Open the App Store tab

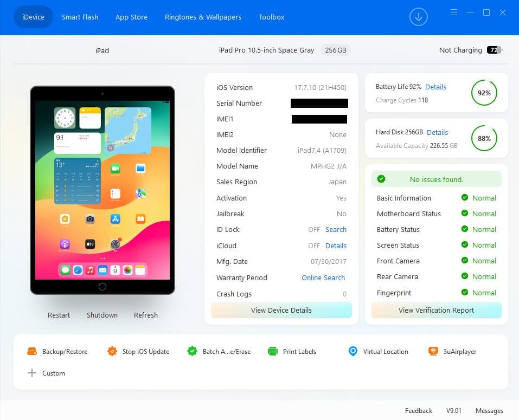point(131,17)
